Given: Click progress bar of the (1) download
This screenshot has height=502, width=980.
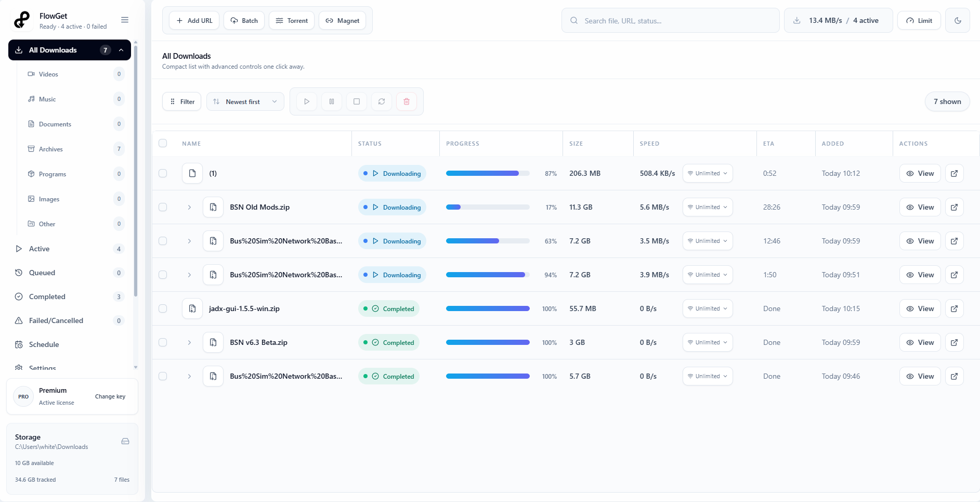Looking at the screenshot, I should tap(488, 173).
